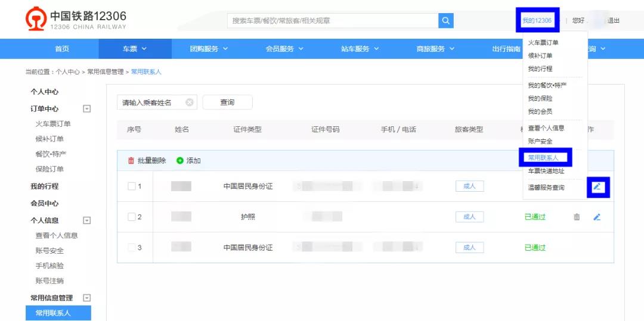Viewport: 644px width, 321px height.
Task: Clear the passenger name field with X icon
Action: pos(190,102)
